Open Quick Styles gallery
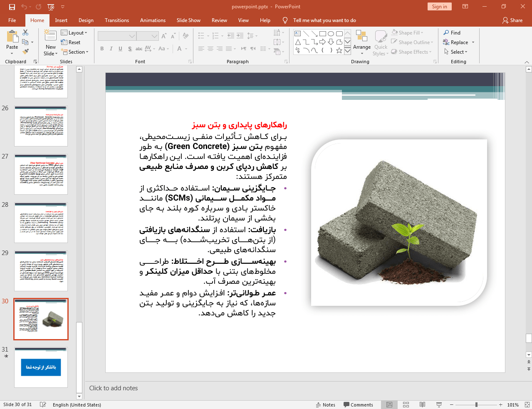 (381, 43)
